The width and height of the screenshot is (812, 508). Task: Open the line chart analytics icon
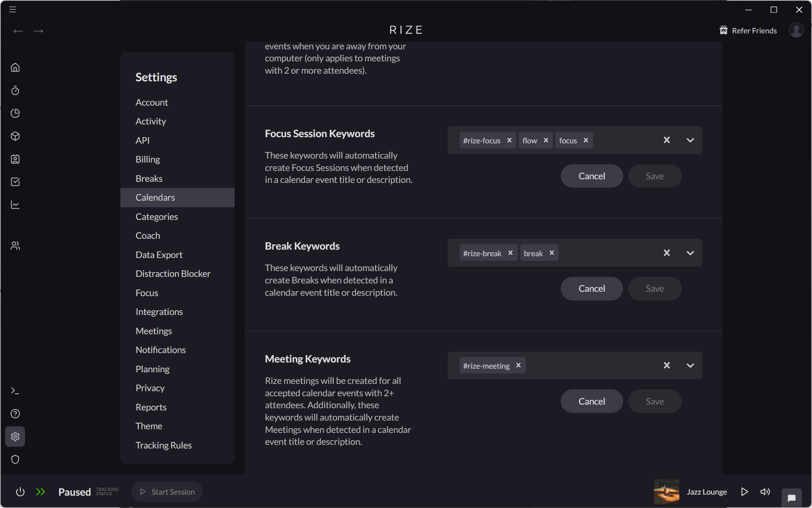15,205
